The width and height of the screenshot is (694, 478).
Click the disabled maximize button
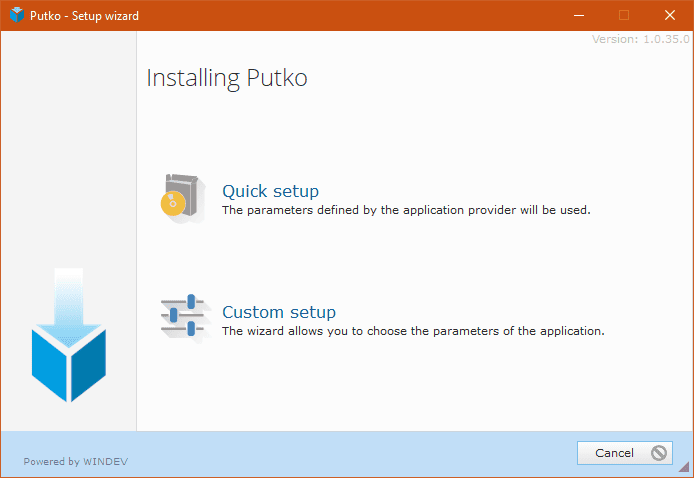624,15
